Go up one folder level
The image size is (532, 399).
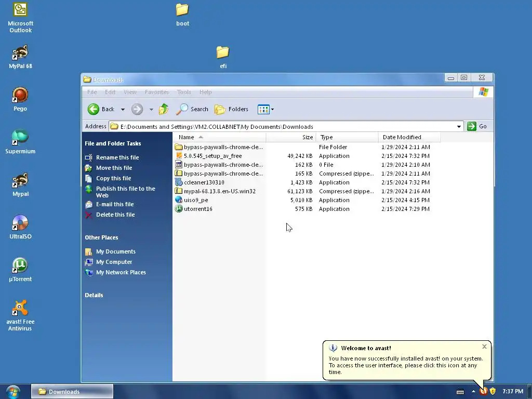(164, 109)
